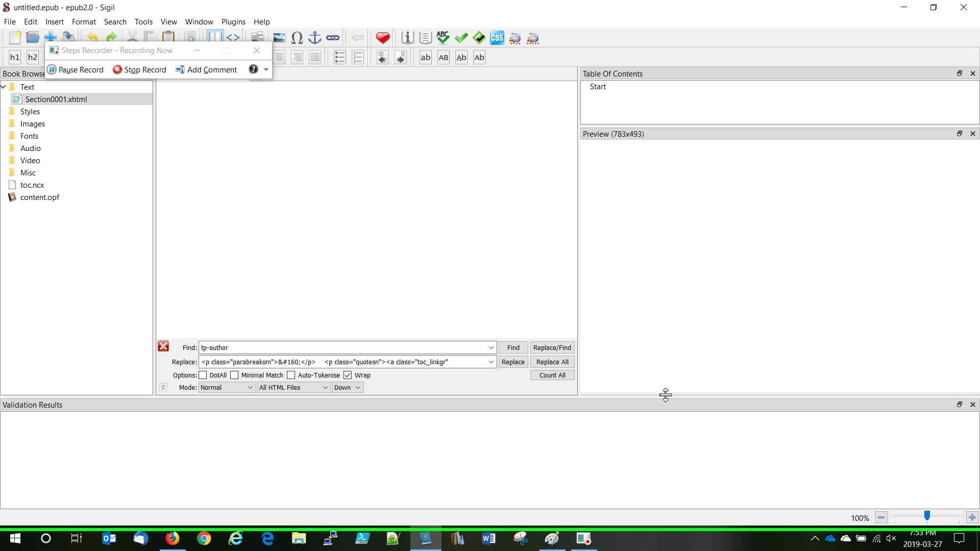Insert a bulleted list from the toolbar

pos(340,57)
